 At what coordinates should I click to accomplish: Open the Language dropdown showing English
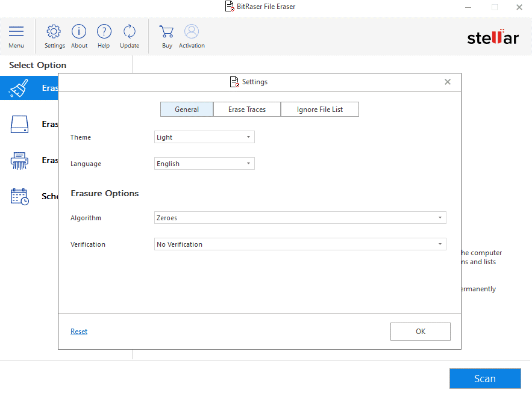point(204,164)
